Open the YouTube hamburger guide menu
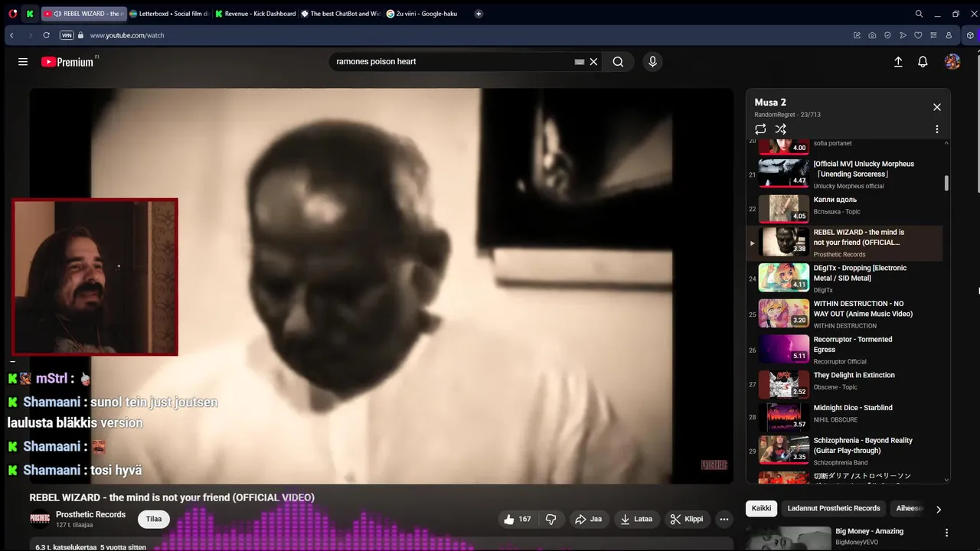This screenshot has width=980, height=551. [23, 62]
